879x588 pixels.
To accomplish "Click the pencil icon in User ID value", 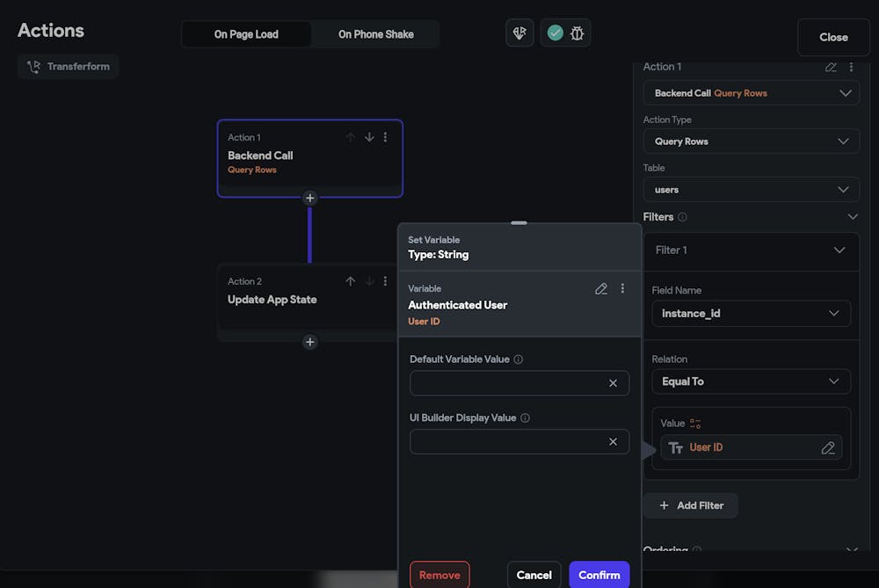I will pos(827,448).
